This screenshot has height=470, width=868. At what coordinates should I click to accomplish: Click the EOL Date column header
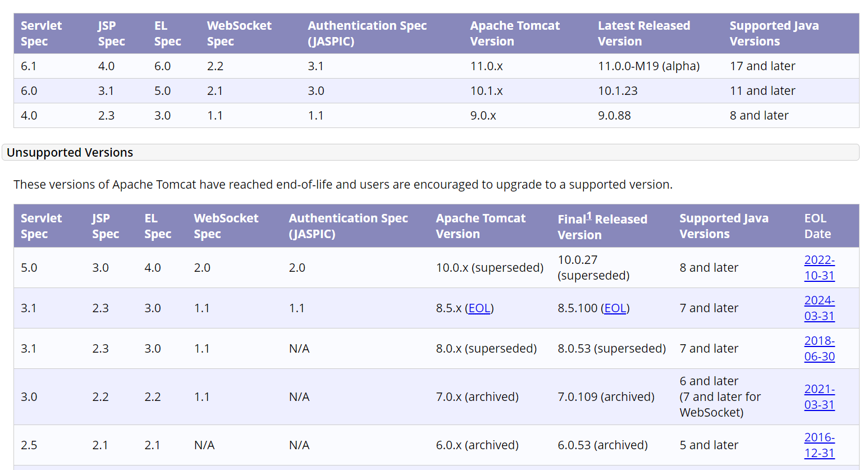817,226
